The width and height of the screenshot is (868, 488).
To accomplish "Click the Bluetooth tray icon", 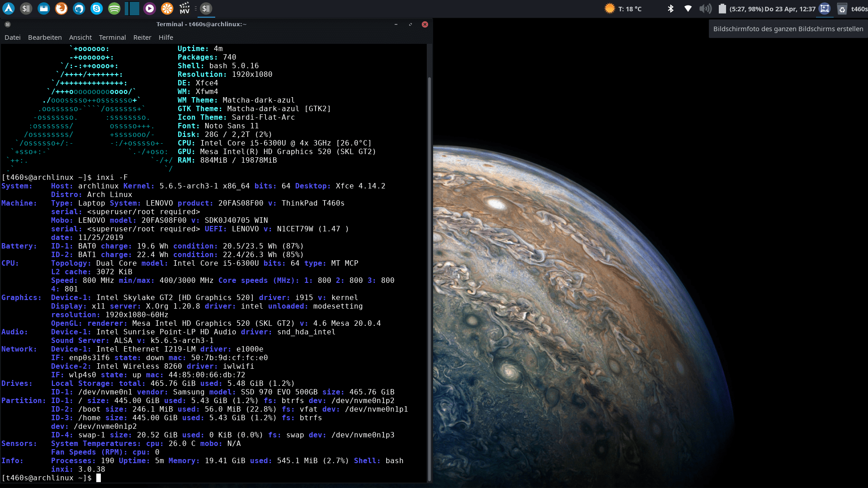I will pyautogui.click(x=671, y=9).
